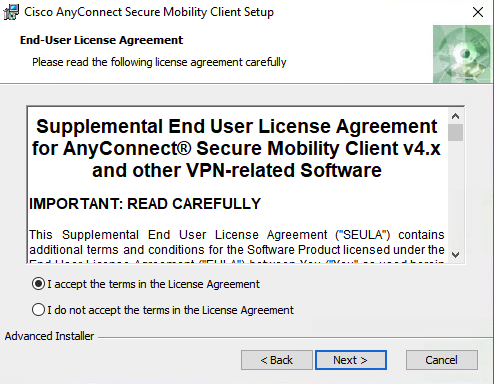Click the Supplemental End User License Agreement heading
494x384 pixels.
point(237,148)
